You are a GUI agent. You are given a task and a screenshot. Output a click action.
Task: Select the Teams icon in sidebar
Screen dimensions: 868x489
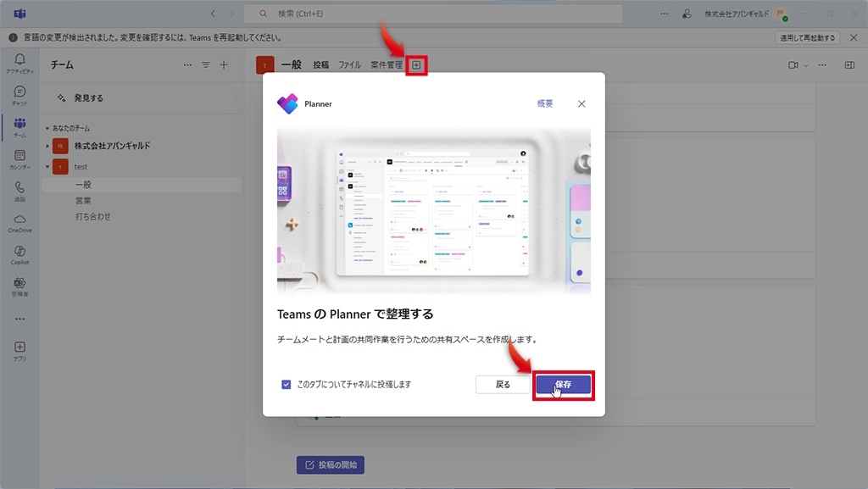pos(20,127)
